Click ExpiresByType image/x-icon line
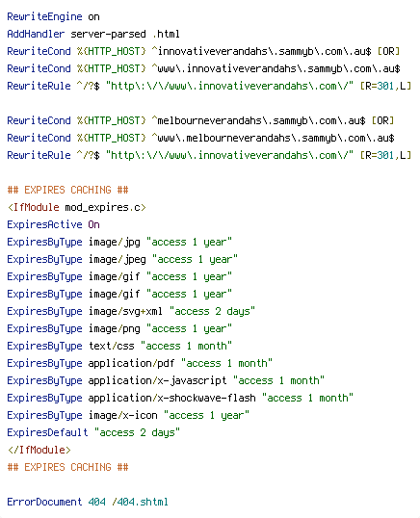 pyautogui.click(x=128, y=415)
